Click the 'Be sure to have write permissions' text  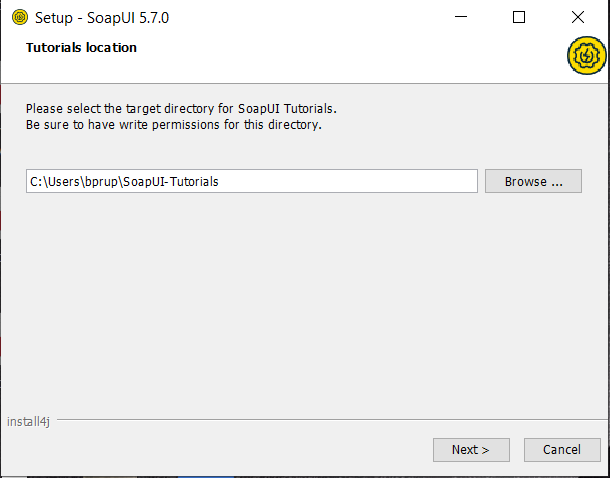click(174, 125)
